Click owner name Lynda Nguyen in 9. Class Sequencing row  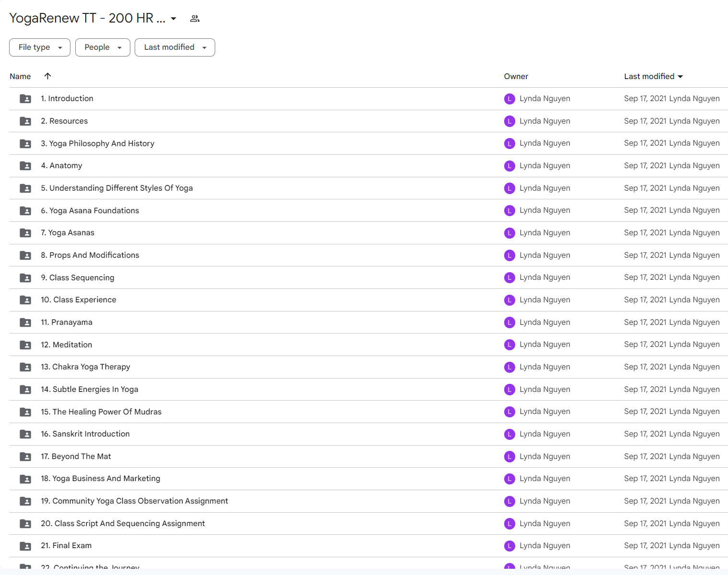(545, 277)
